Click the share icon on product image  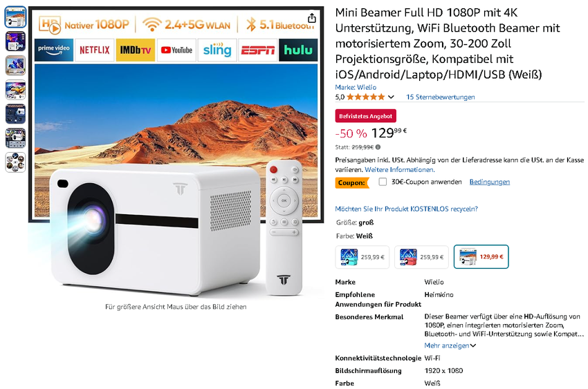[311, 18]
